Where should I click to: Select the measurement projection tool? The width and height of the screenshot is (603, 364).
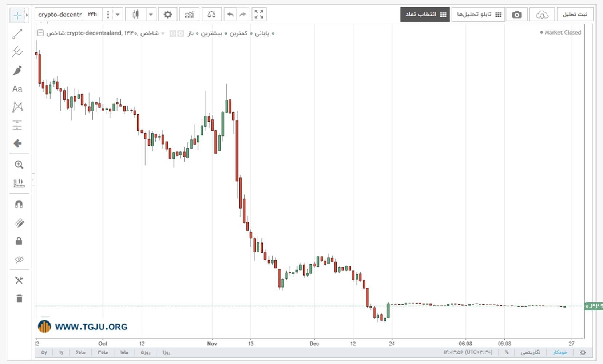(17, 125)
